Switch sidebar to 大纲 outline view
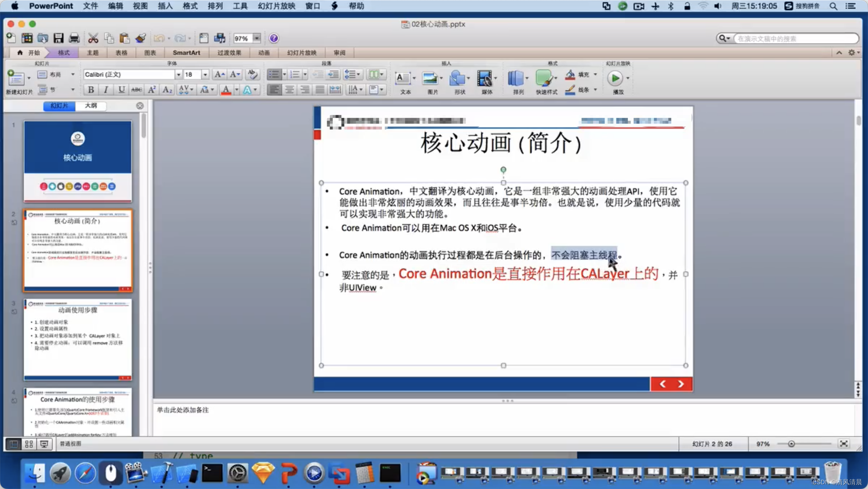 click(x=91, y=106)
